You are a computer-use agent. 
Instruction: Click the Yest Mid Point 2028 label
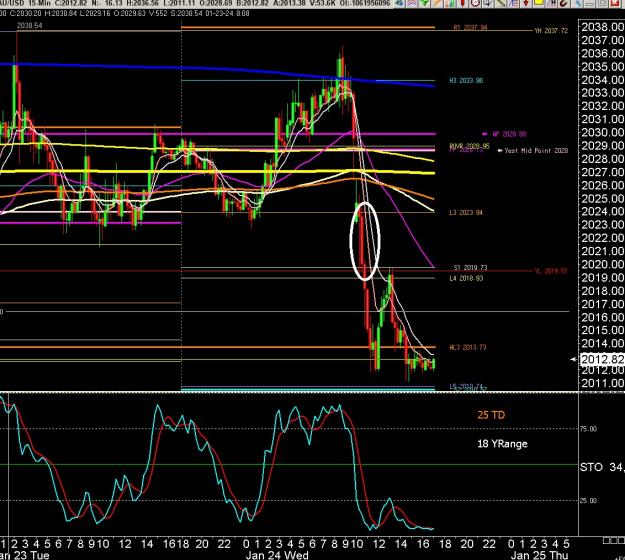536,151
